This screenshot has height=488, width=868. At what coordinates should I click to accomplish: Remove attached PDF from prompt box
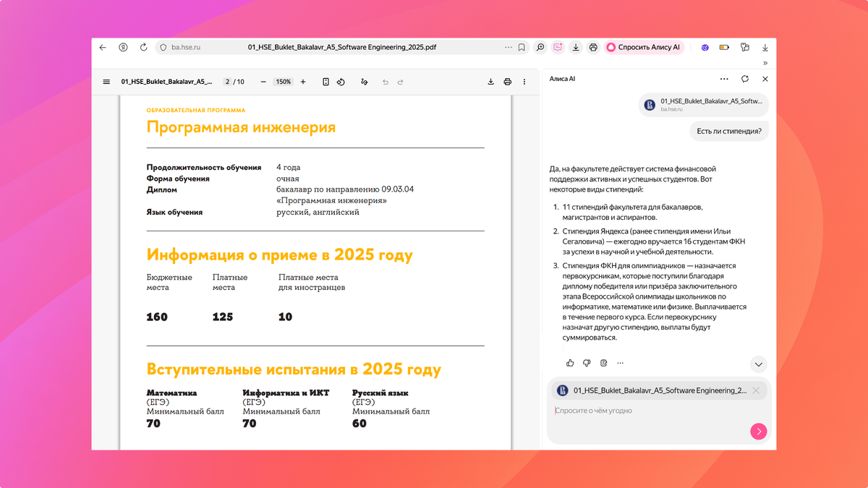click(756, 390)
